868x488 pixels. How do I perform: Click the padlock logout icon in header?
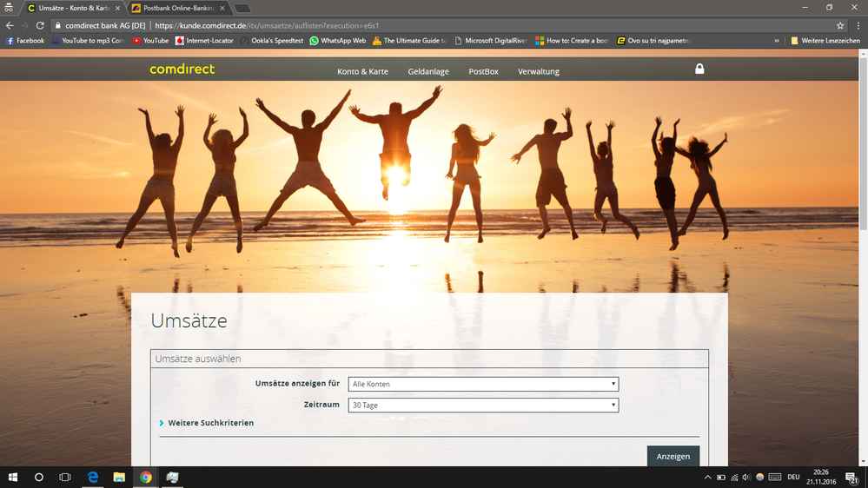click(699, 69)
